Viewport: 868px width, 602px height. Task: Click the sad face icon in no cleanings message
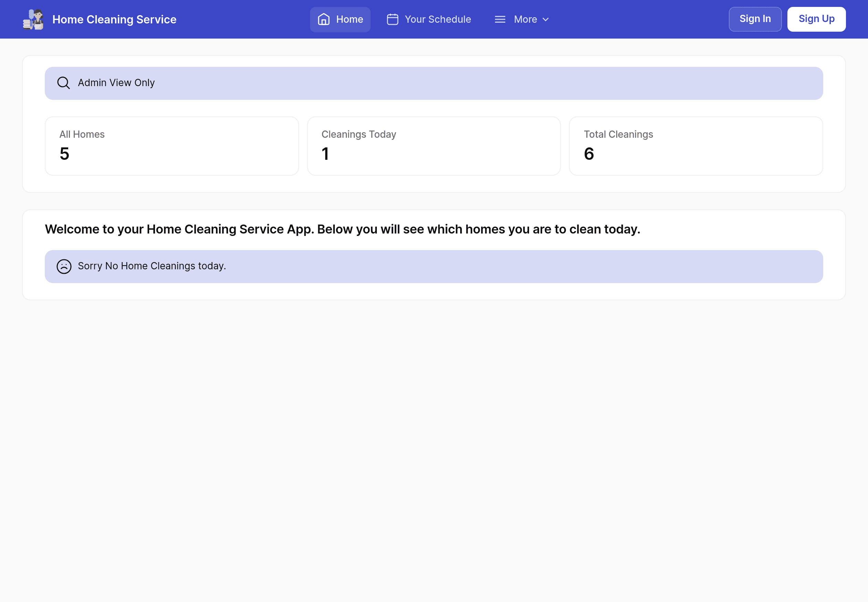click(x=64, y=266)
